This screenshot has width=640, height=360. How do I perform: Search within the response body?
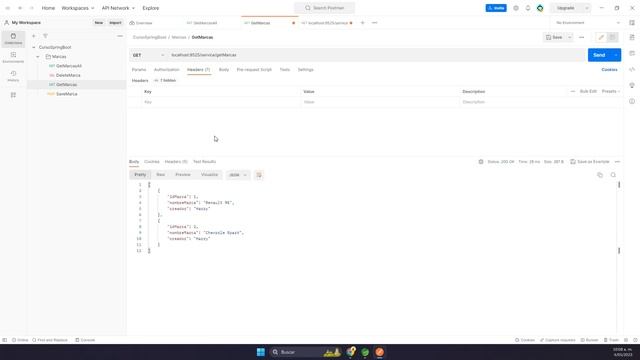point(613,175)
